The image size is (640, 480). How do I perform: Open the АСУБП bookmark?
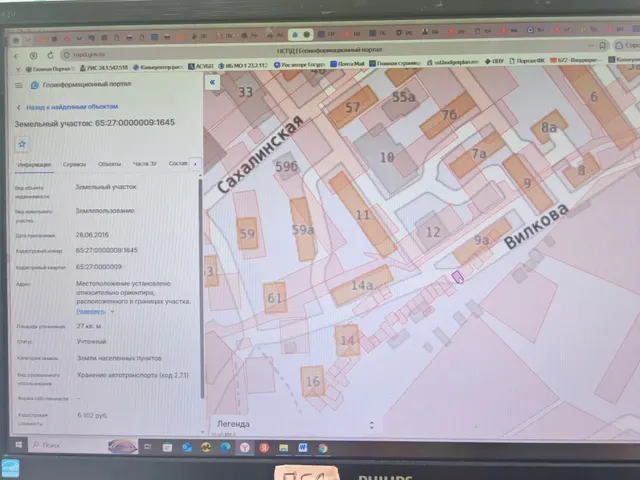coord(200,66)
